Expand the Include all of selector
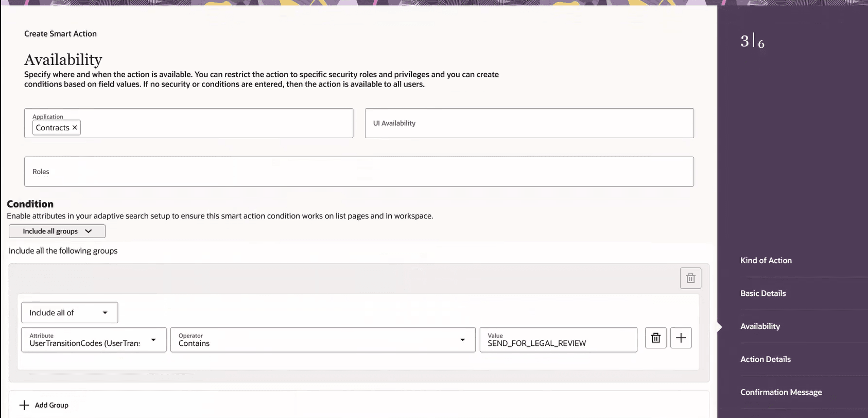 point(70,313)
